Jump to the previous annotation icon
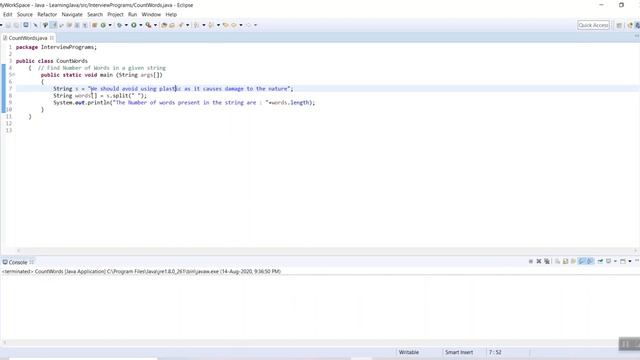Viewport: 640px width, 360px height. coord(211,25)
